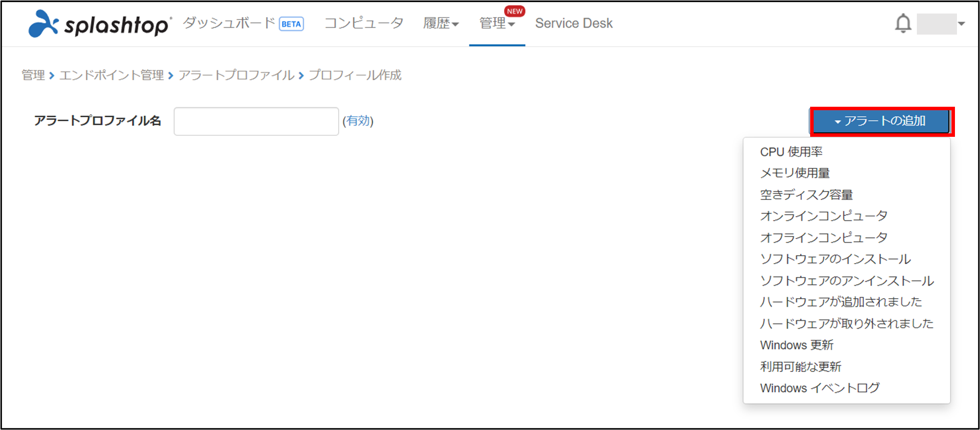
Task: Open Service Desk
Action: [x=574, y=23]
